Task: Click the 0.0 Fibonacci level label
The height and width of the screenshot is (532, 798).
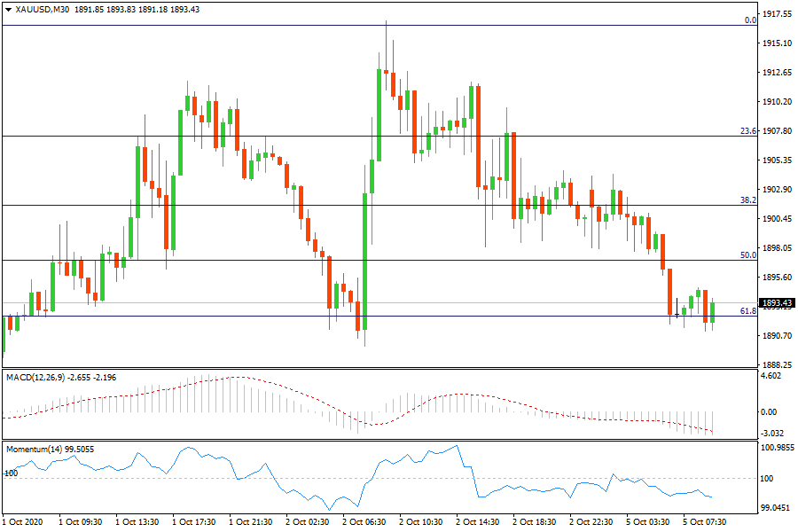Action: [749, 20]
